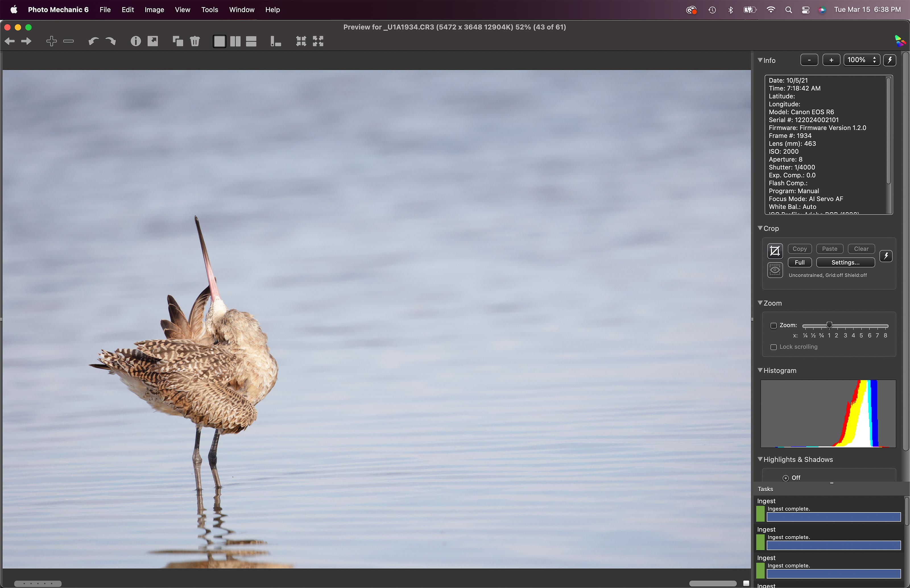Open the image info (i) icon

pos(136,41)
